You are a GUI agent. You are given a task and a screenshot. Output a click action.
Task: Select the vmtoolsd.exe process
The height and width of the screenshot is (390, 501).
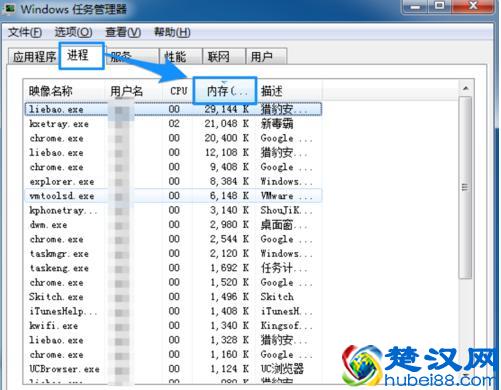(173, 196)
